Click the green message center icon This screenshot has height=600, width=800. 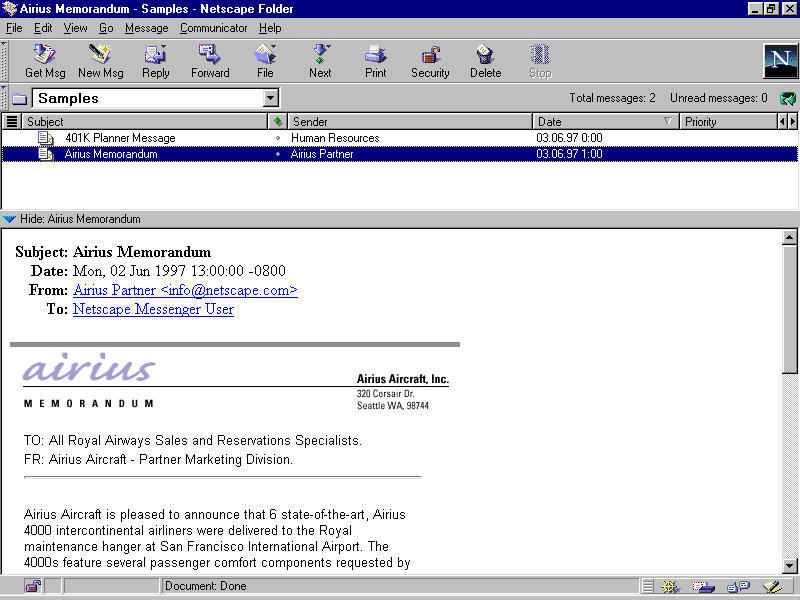tap(788, 98)
